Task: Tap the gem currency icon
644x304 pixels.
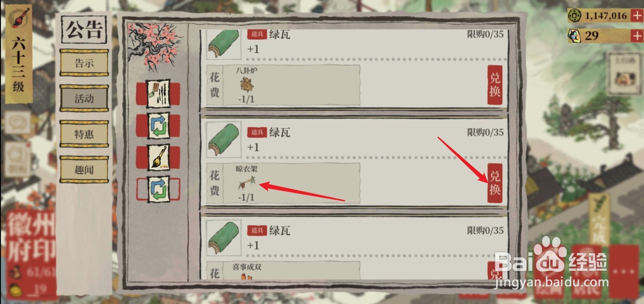Action: tap(574, 36)
